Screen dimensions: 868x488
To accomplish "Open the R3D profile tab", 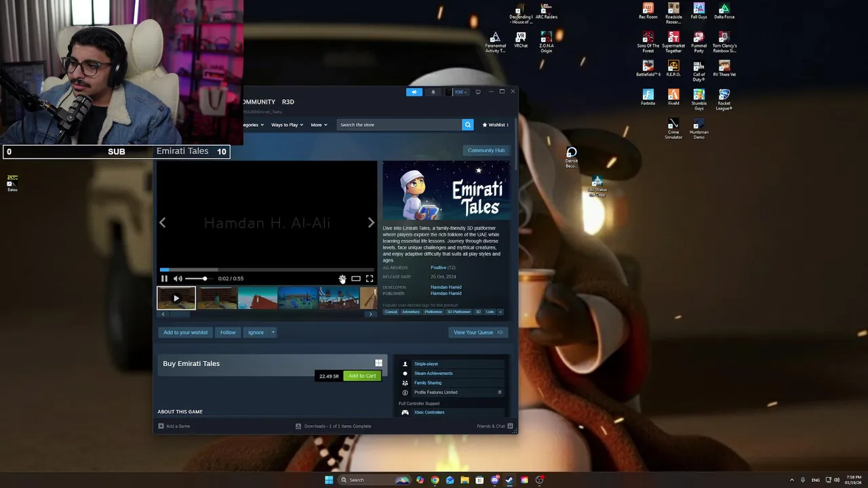I will coord(288,102).
